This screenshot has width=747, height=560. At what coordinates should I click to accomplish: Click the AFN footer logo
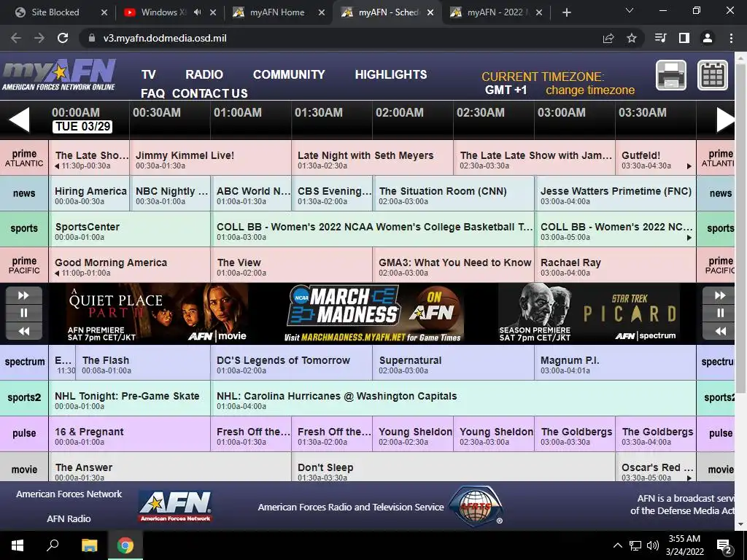175,506
